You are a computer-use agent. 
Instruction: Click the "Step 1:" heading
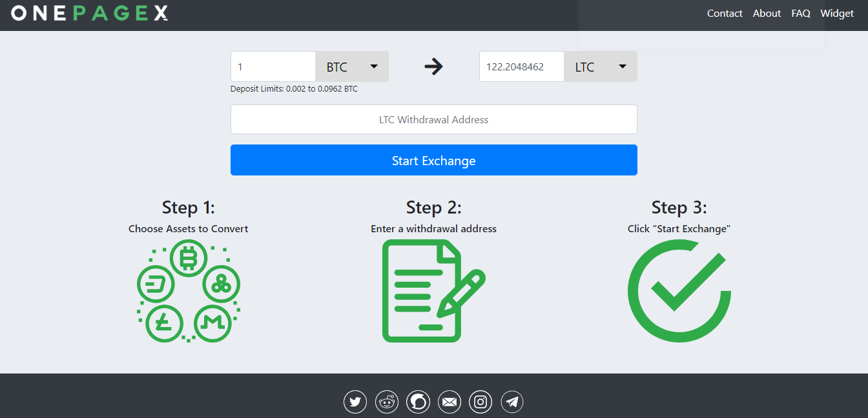pyautogui.click(x=189, y=207)
